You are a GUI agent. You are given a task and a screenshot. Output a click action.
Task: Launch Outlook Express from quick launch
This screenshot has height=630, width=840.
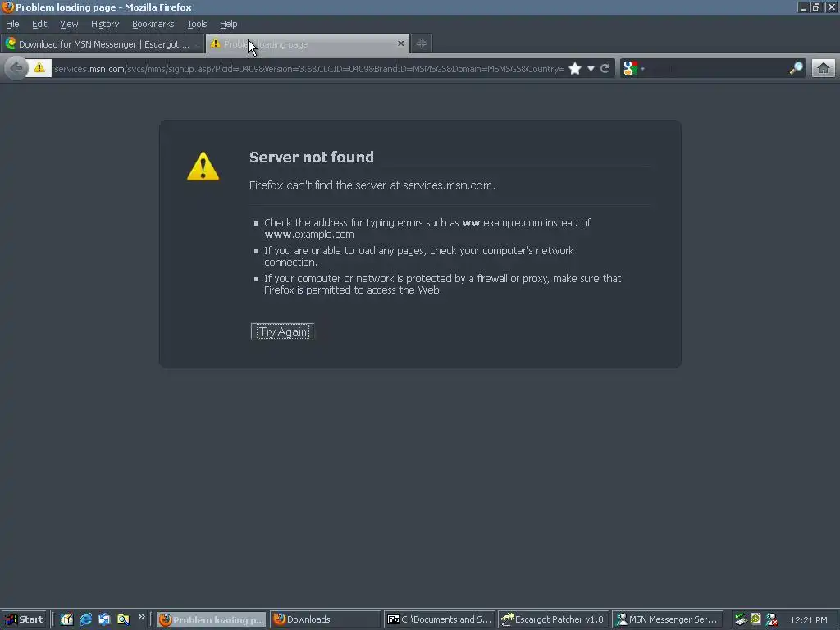tap(104, 619)
